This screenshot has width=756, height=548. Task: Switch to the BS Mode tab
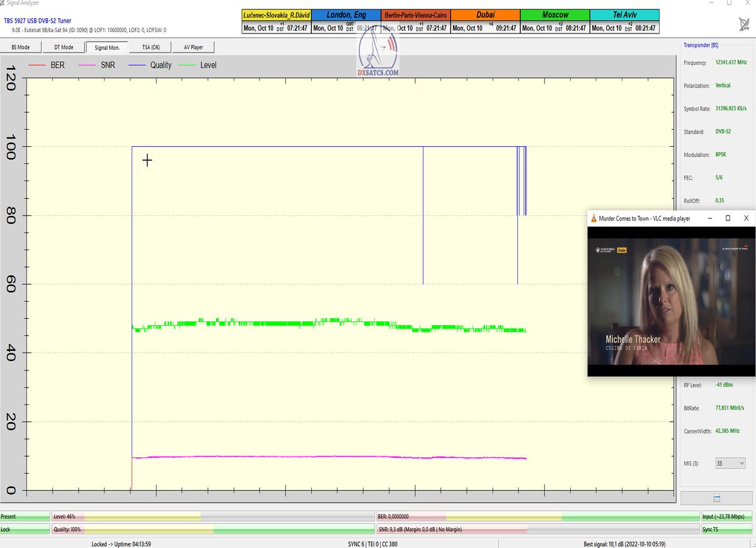[x=21, y=47]
